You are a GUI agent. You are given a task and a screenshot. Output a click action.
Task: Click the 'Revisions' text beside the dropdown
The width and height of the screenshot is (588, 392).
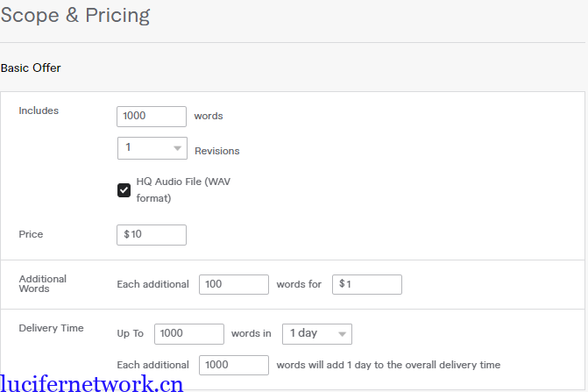pos(216,151)
